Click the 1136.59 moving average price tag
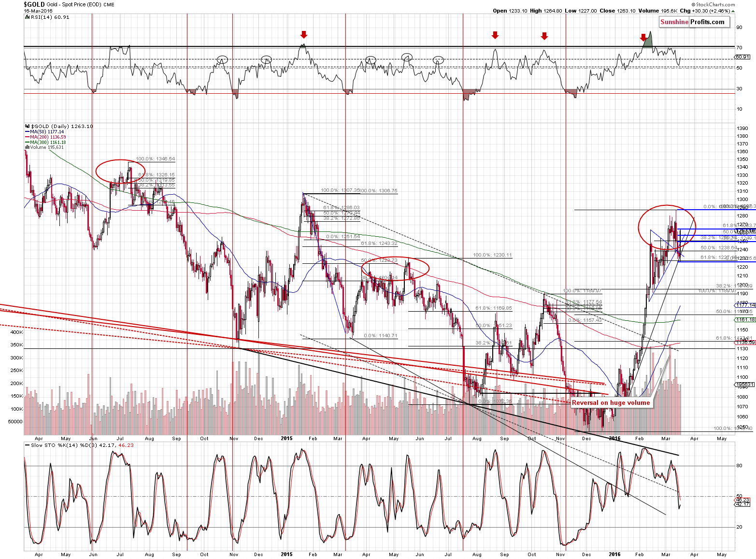 [744, 342]
